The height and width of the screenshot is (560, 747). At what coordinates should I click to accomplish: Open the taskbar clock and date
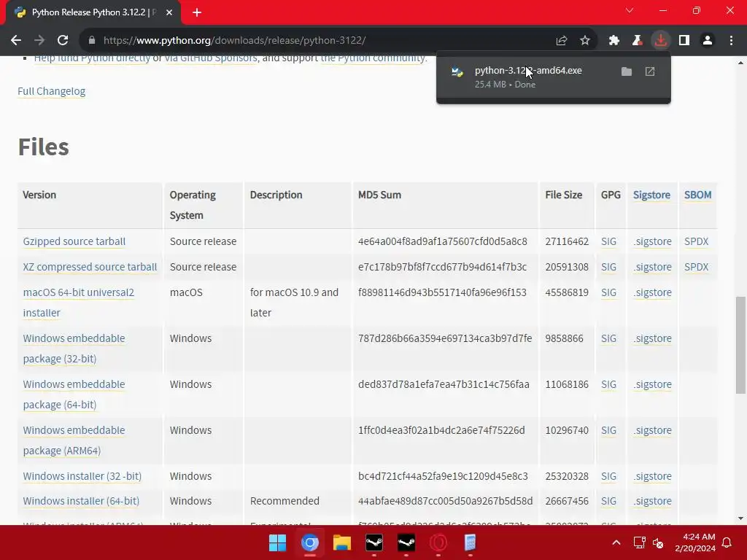(695, 542)
